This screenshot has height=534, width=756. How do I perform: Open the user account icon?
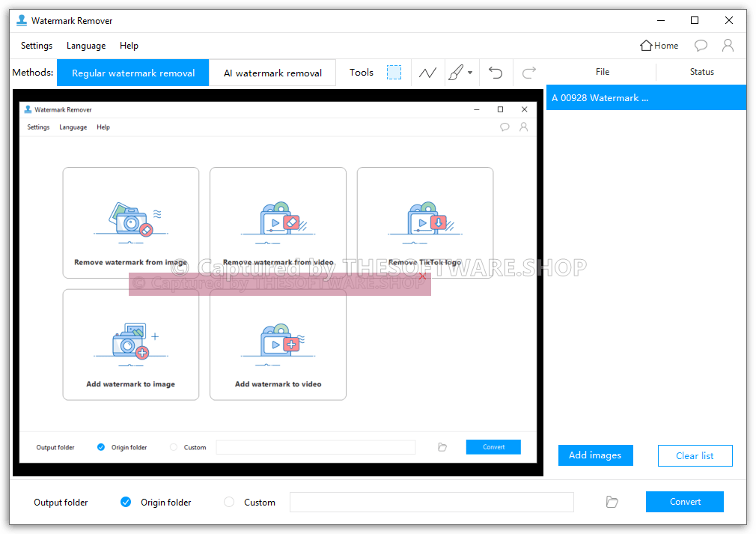728,46
